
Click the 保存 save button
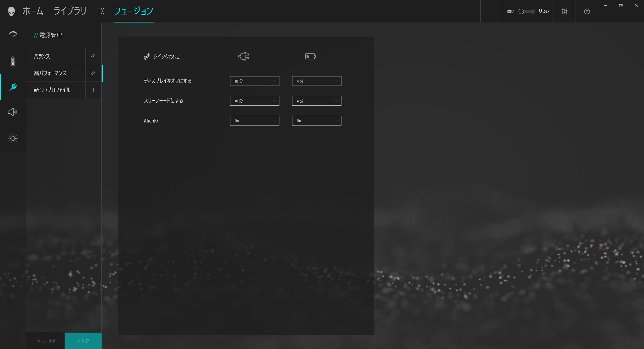[83, 341]
